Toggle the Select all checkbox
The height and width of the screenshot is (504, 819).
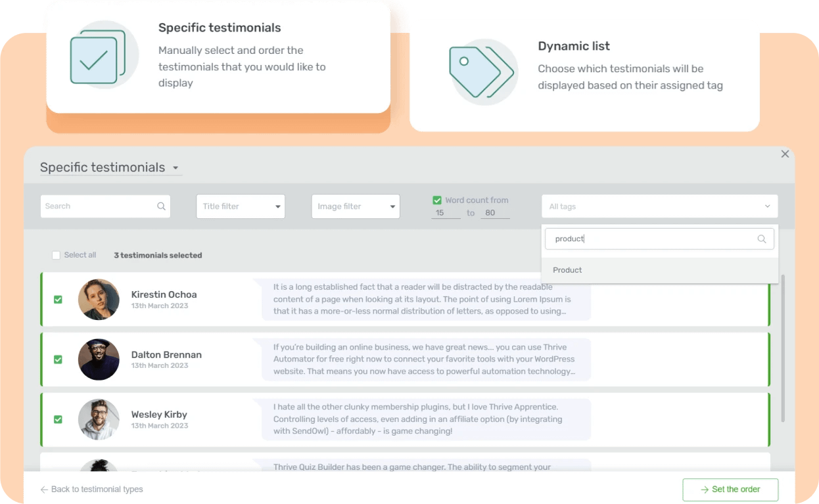(56, 255)
